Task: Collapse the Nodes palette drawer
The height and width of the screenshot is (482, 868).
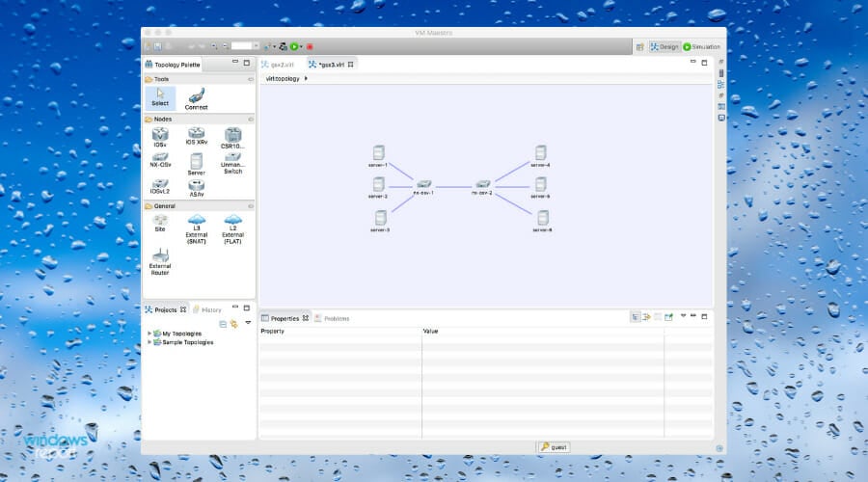Action: [x=251, y=119]
